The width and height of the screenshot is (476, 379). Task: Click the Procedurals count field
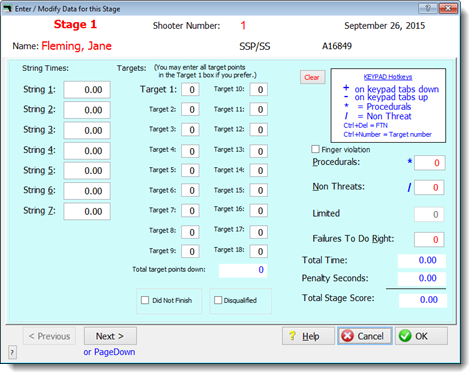point(430,163)
